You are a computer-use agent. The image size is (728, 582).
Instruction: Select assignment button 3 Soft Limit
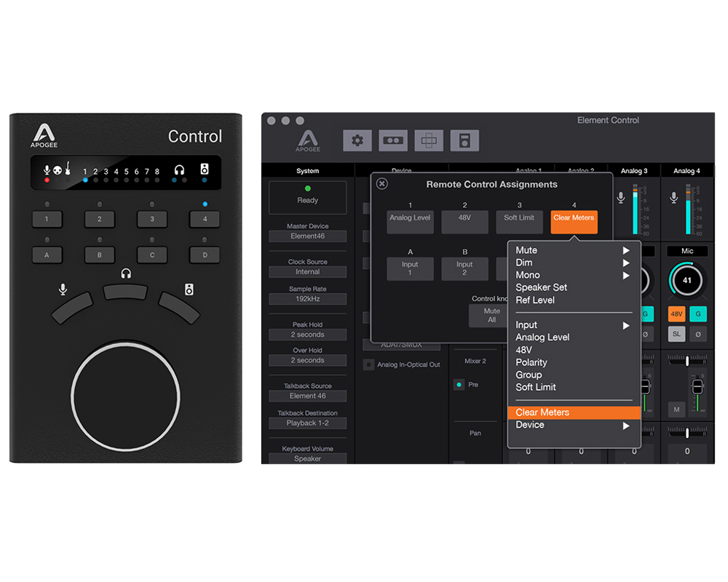tap(519, 222)
